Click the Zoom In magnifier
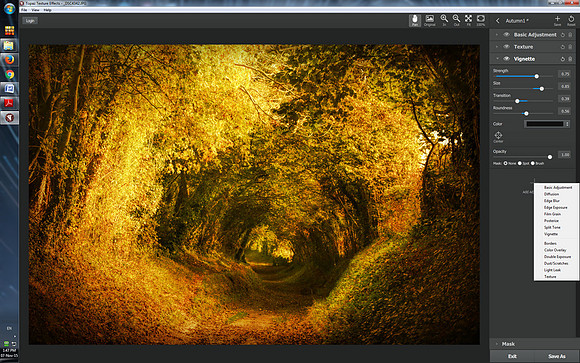The width and height of the screenshot is (580, 363). tap(444, 20)
